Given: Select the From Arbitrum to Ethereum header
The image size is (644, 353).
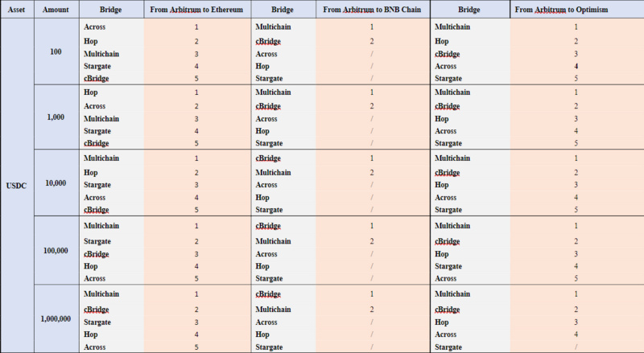Looking at the screenshot, I should [196, 9].
